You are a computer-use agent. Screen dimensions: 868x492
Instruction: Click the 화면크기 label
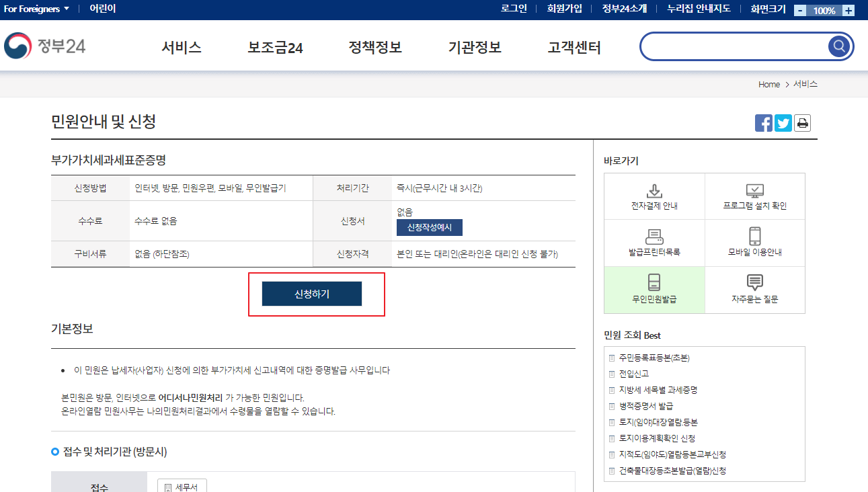(x=768, y=9)
